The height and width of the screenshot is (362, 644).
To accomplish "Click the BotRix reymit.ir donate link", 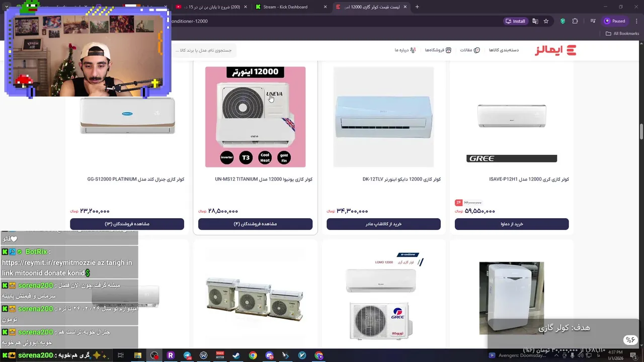I will pyautogui.click(x=67, y=267).
